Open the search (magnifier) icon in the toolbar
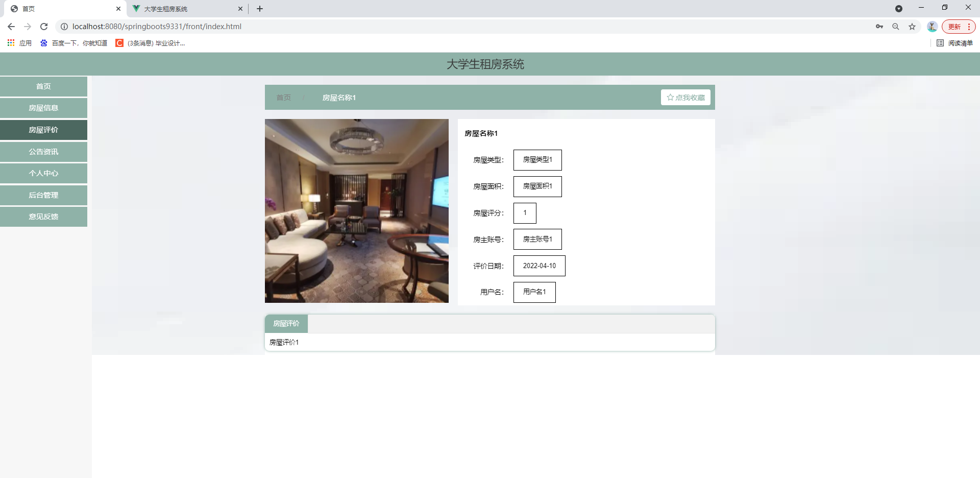 896,26
